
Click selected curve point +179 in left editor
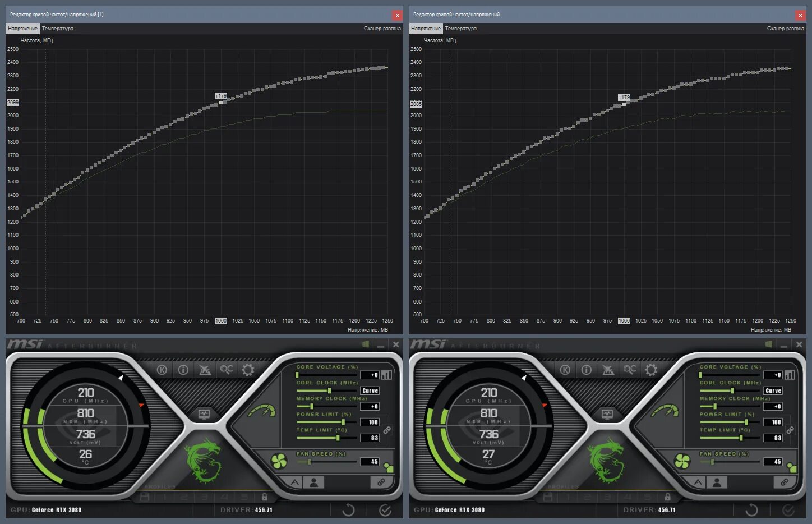click(221, 103)
